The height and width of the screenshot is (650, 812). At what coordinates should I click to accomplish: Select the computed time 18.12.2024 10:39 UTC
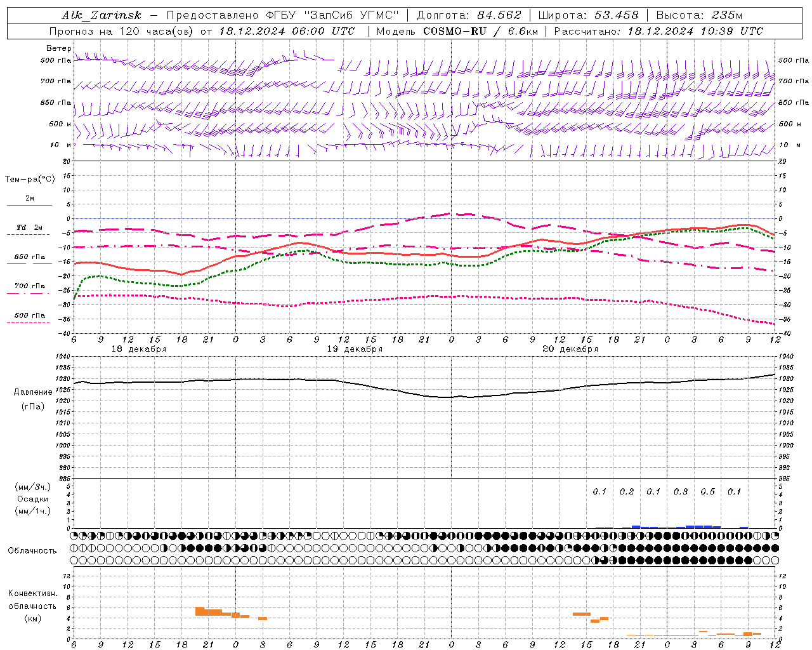click(695, 31)
